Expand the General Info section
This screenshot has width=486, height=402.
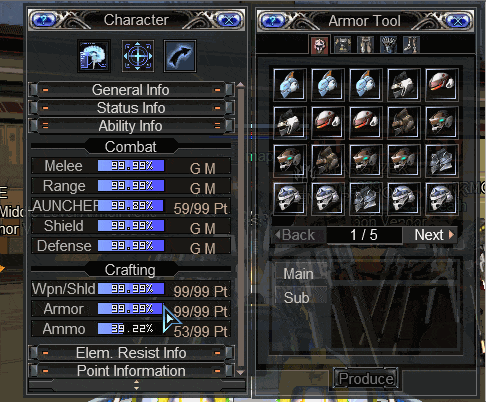coord(131,90)
